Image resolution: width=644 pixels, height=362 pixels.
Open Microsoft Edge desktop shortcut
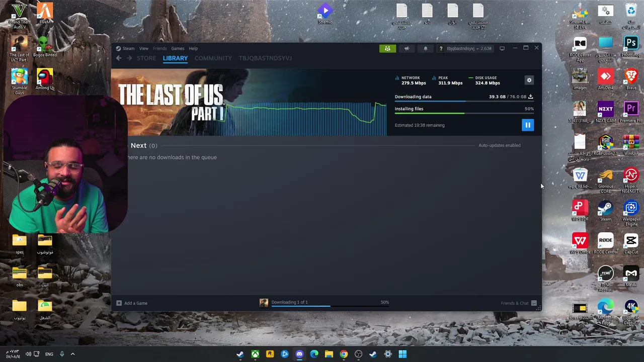click(605, 312)
